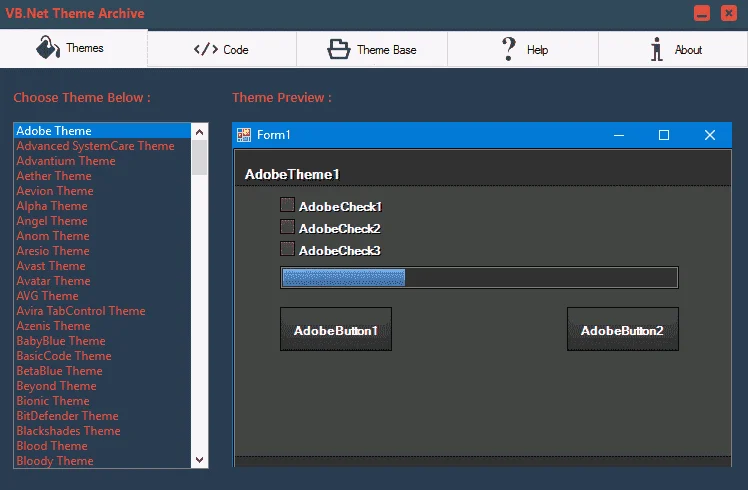
Task: Minimize the Form1 preview window
Action: (x=619, y=135)
